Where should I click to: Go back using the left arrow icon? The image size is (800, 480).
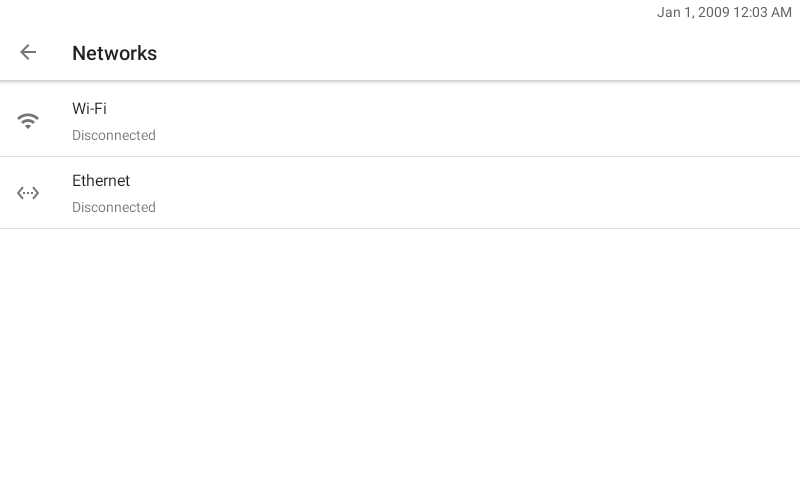tap(28, 52)
